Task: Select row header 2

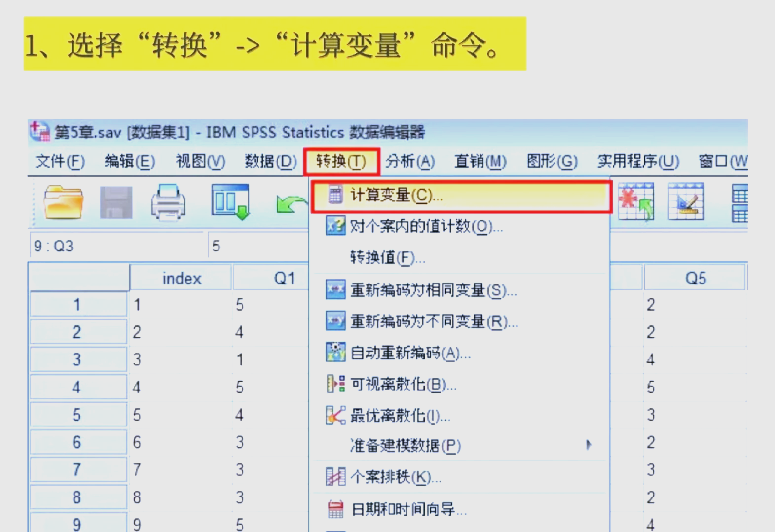Action: coord(78,332)
